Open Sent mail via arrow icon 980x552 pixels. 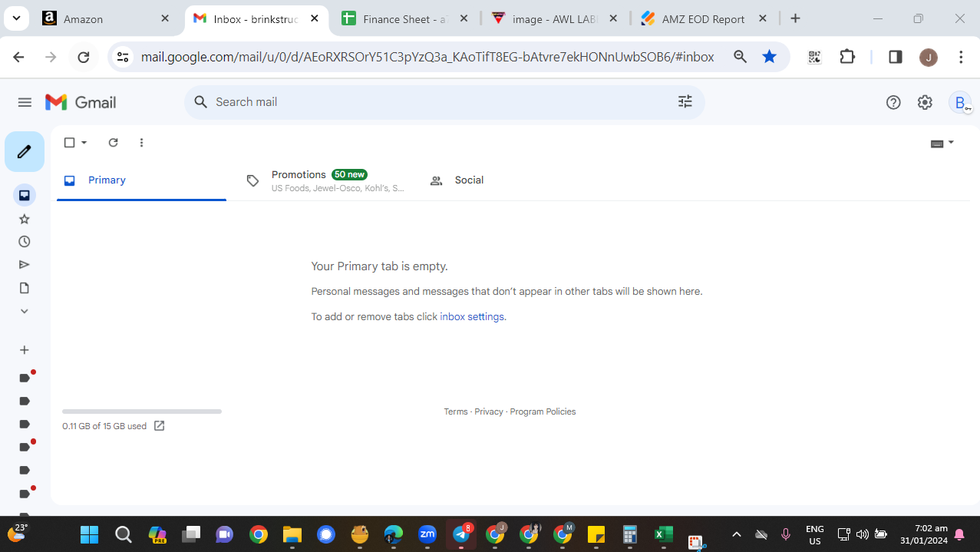coord(25,265)
